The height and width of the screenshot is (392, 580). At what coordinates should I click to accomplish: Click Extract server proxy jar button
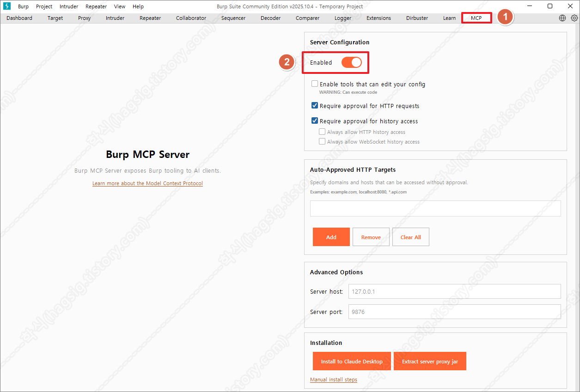point(430,361)
